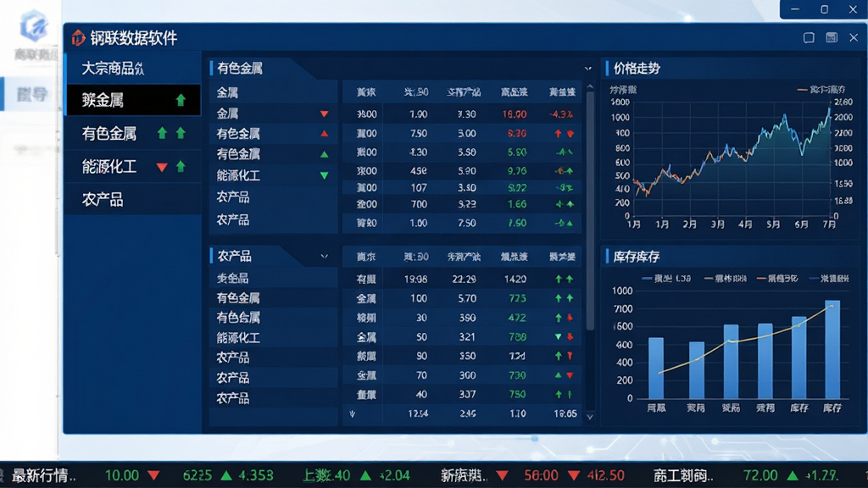Select the 能源化工 list row beside value 321
This screenshot has height=488, width=868.
tap(274, 337)
